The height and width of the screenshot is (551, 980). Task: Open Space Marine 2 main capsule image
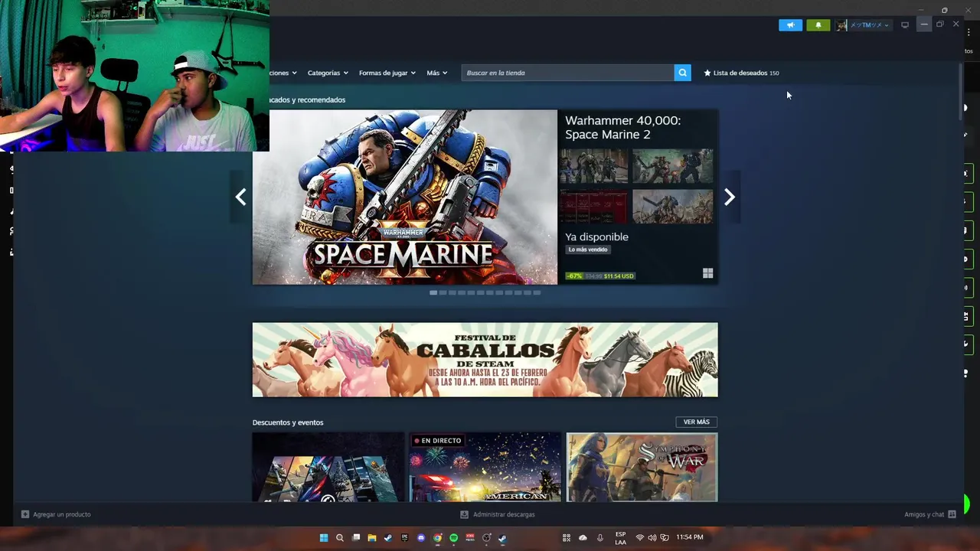[x=405, y=197]
